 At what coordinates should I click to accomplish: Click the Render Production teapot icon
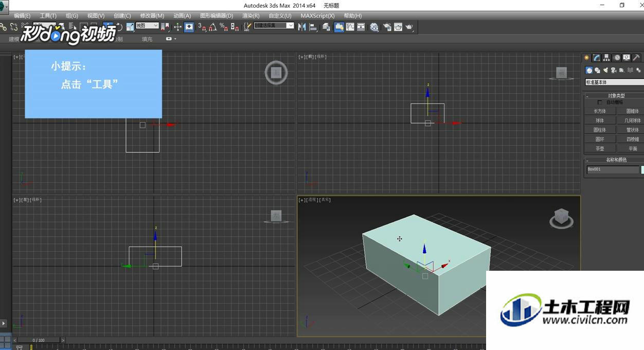point(409,27)
